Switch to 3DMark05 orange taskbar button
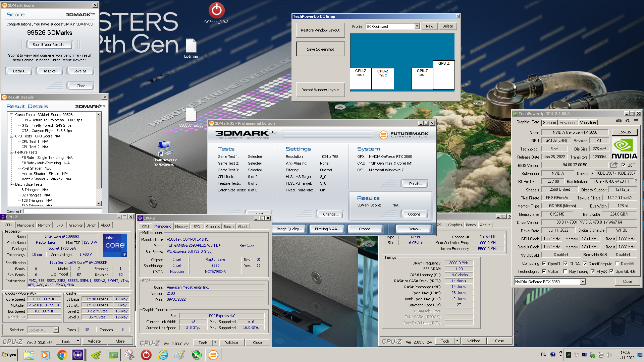 pyautogui.click(x=213, y=355)
